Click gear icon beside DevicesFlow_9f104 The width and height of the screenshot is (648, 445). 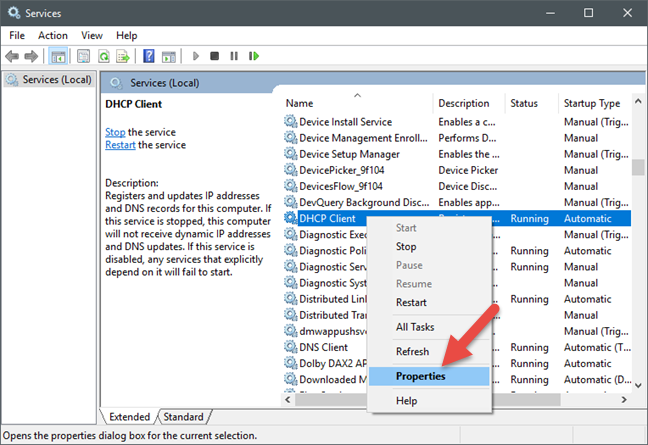291,186
